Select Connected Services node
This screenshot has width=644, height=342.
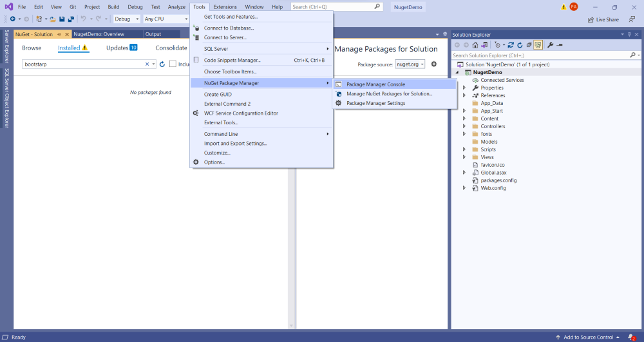(x=502, y=80)
